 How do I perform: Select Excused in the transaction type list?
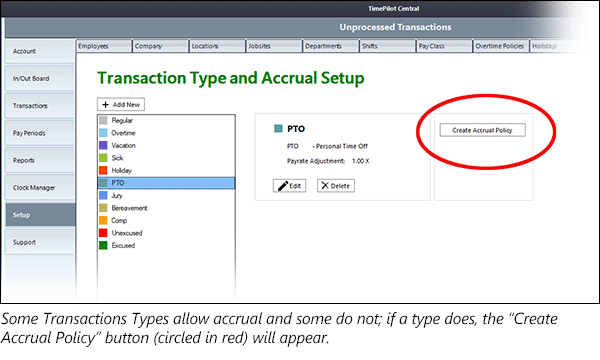166,246
